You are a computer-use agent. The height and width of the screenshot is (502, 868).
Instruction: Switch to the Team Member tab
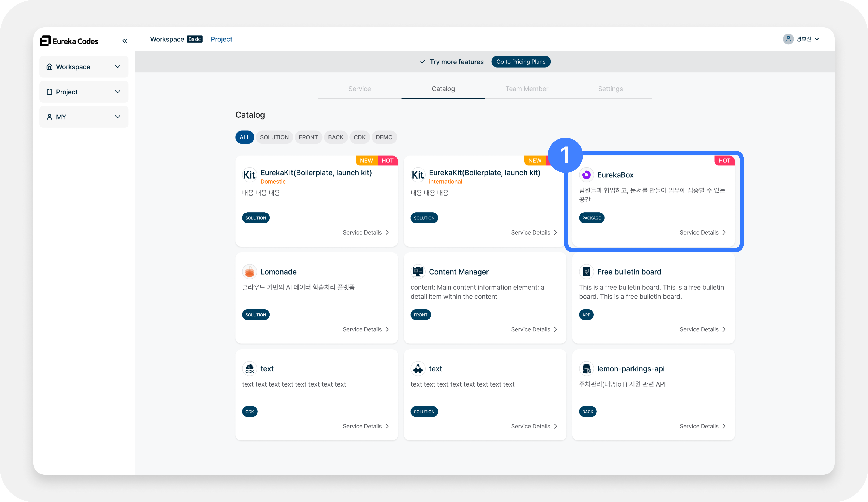click(527, 89)
